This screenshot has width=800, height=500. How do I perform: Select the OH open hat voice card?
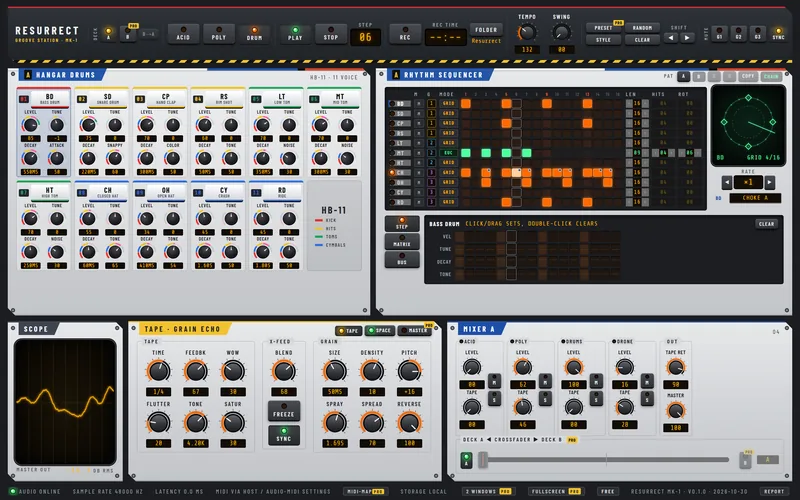click(160, 226)
